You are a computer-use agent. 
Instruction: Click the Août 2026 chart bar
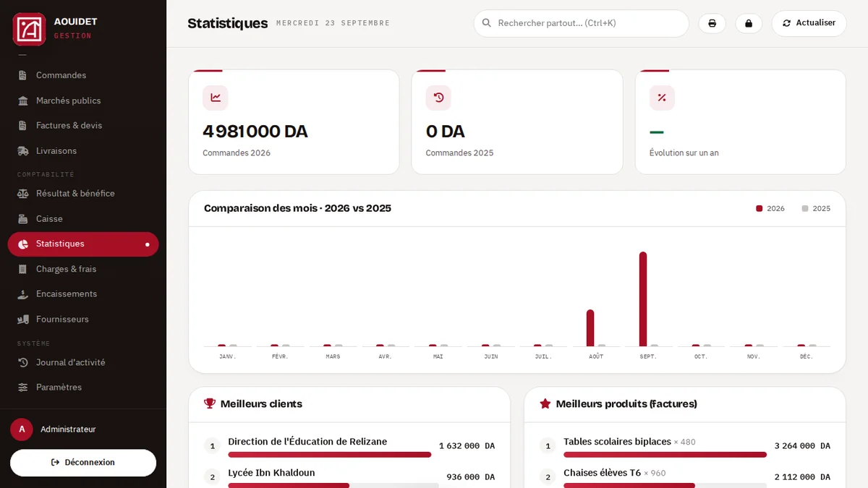pos(590,328)
